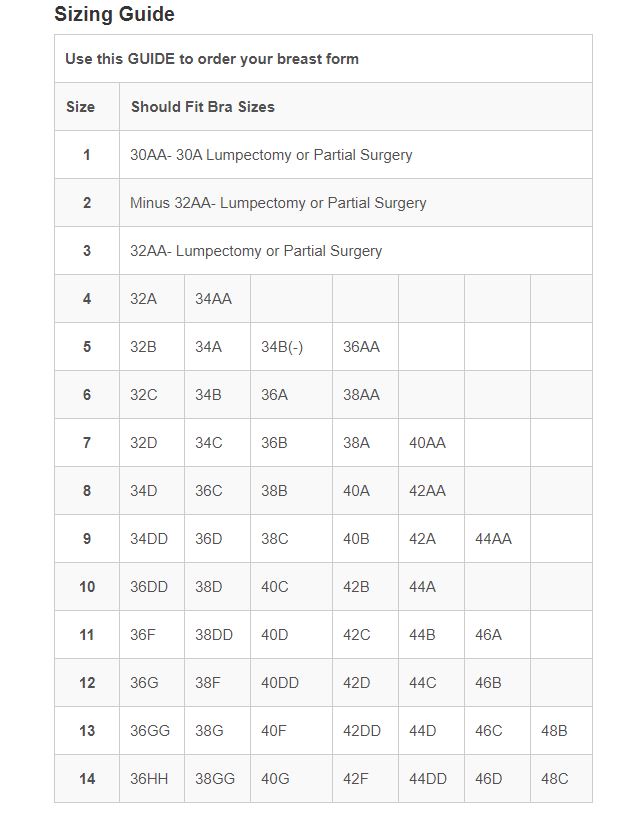
Task: Click the 38AA cell in size 6
Action: click(361, 395)
